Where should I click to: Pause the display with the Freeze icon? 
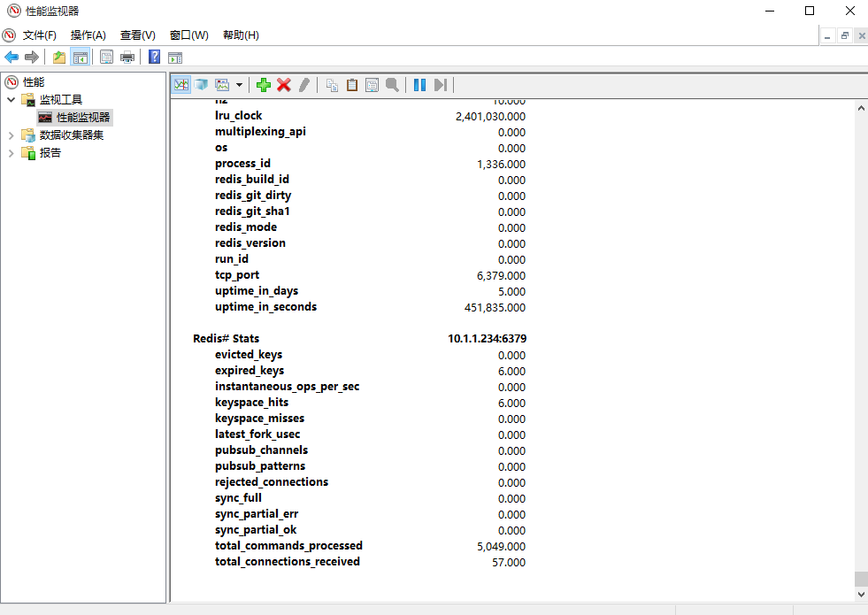tap(419, 85)
